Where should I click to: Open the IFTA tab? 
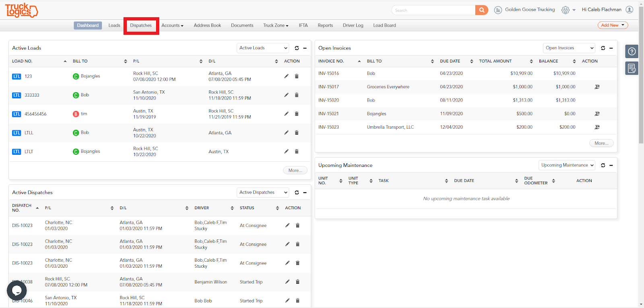tap(303, 25)
